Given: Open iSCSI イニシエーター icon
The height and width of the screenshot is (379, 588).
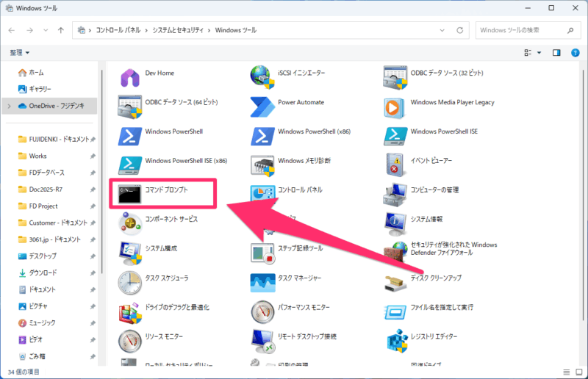Looking at the screenshot, I should (262, 77).
